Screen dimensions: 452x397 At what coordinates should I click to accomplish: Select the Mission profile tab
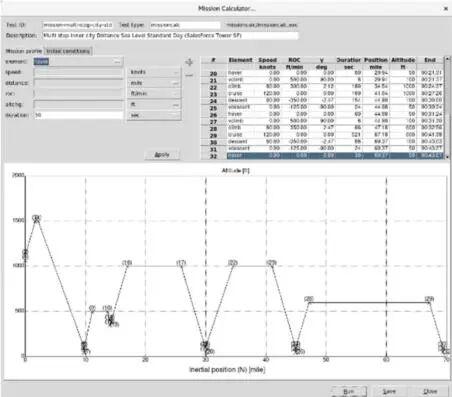24,51
